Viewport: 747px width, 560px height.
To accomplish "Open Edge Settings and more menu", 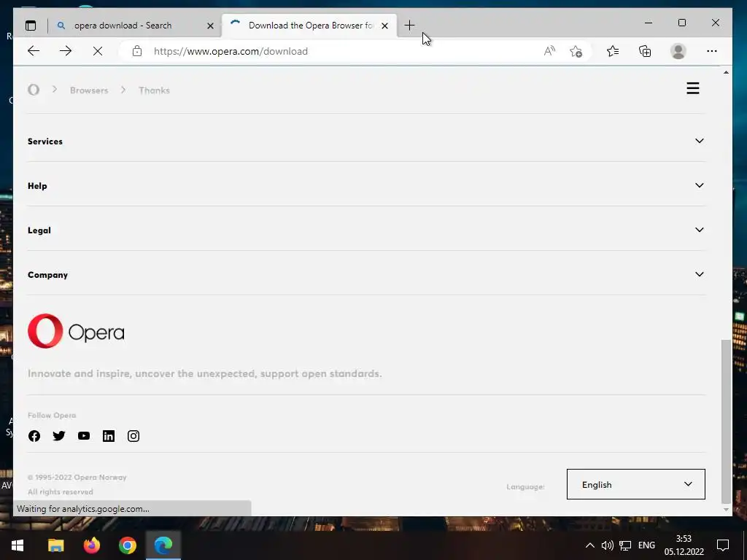I will coord(712,51).
